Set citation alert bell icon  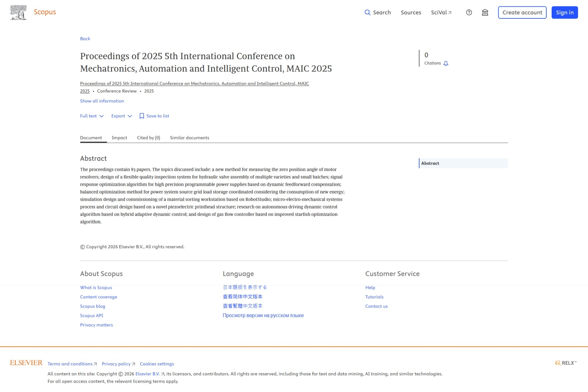[446, 63]
